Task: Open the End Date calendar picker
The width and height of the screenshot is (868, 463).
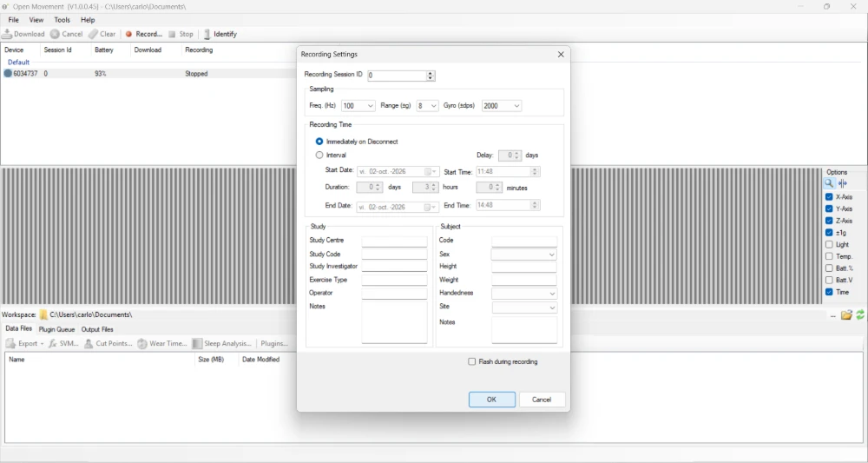Action: click(431, 207)
